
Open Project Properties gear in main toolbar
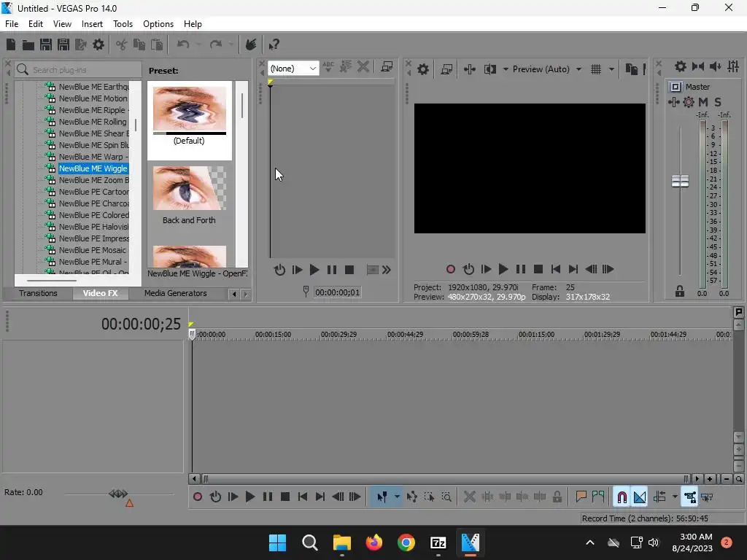(x=98, y=44)
